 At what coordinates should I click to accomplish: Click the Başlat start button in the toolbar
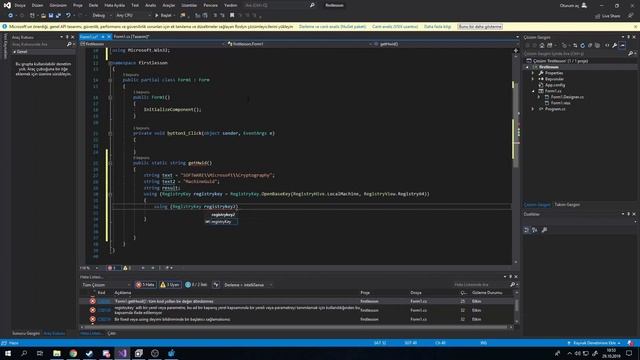coord(164,16)
